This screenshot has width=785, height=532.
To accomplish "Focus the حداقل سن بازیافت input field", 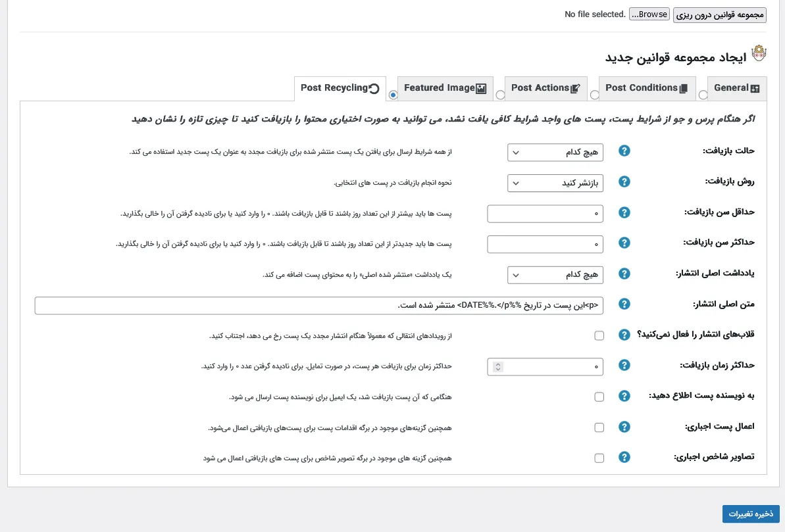I will tap(545, 214).
